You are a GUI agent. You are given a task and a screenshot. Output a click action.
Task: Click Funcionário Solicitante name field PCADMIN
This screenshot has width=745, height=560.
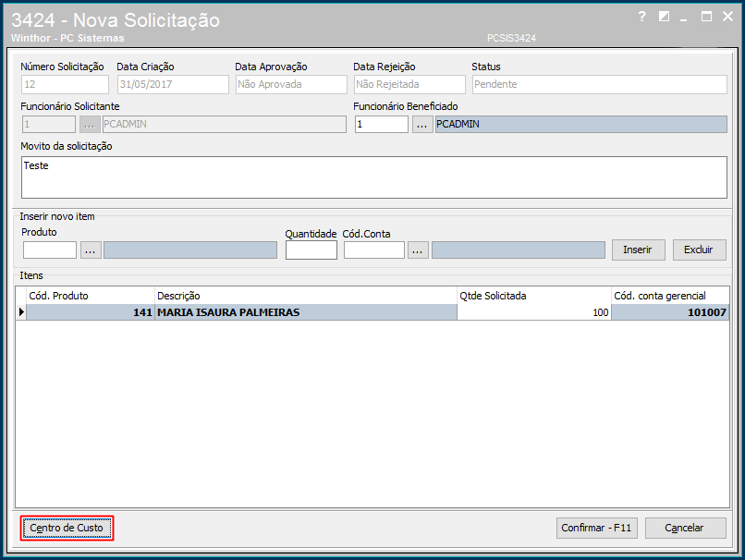tap(225, 124)
